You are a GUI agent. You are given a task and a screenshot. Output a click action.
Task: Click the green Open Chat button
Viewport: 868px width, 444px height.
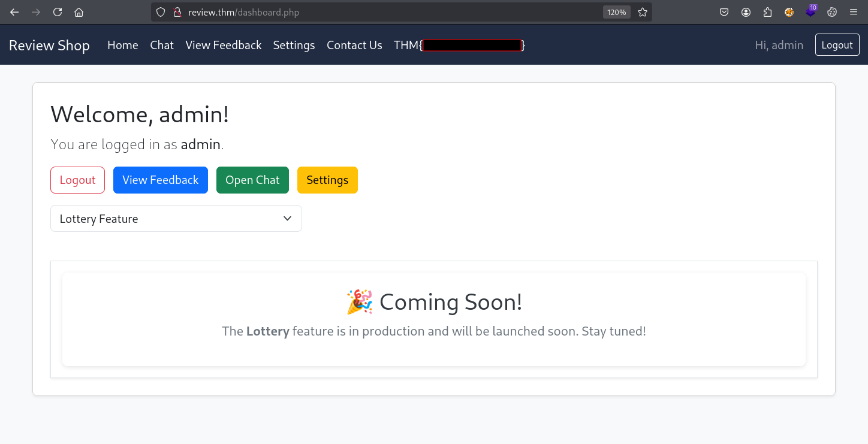click(x=252, y=180)
